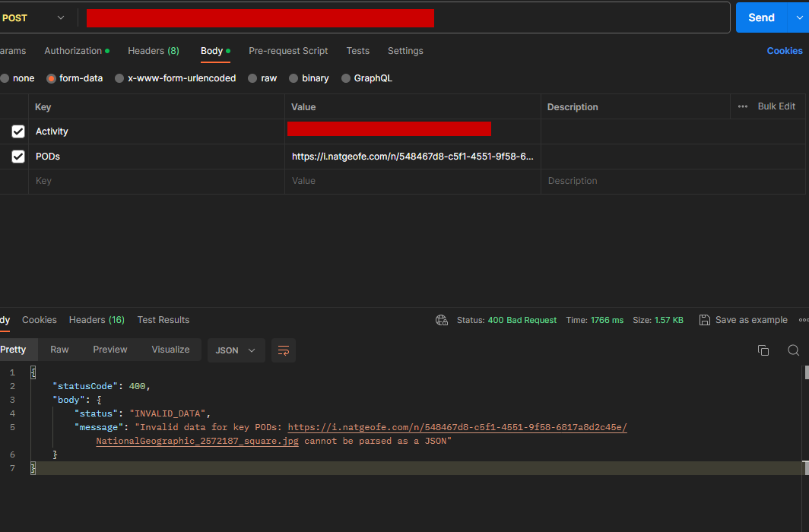Open the response search magnifier icon
Screen dimensions: 809x532
[794, 350]
